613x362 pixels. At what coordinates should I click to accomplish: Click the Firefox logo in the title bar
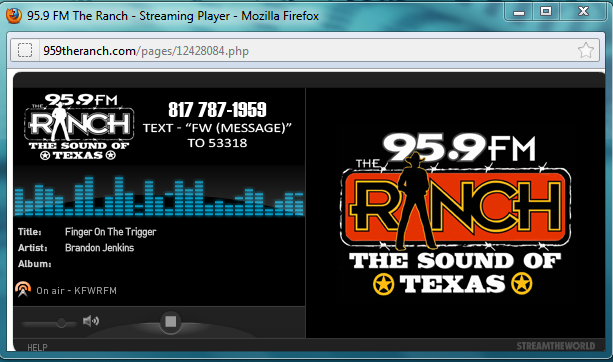(x=14, y=16)
